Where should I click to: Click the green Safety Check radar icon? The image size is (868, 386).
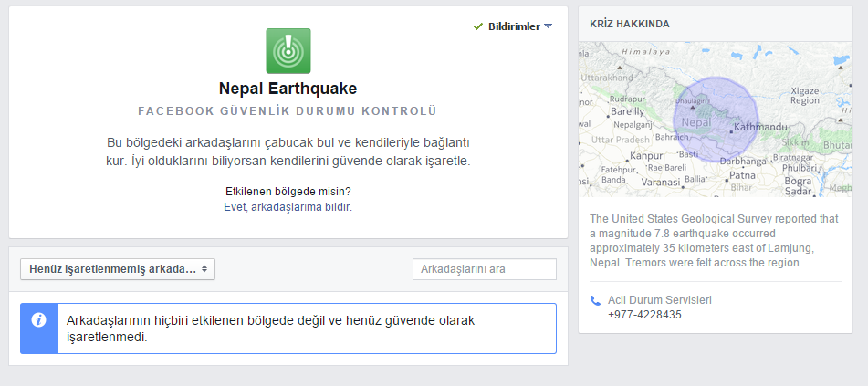[x=288, y=51]
